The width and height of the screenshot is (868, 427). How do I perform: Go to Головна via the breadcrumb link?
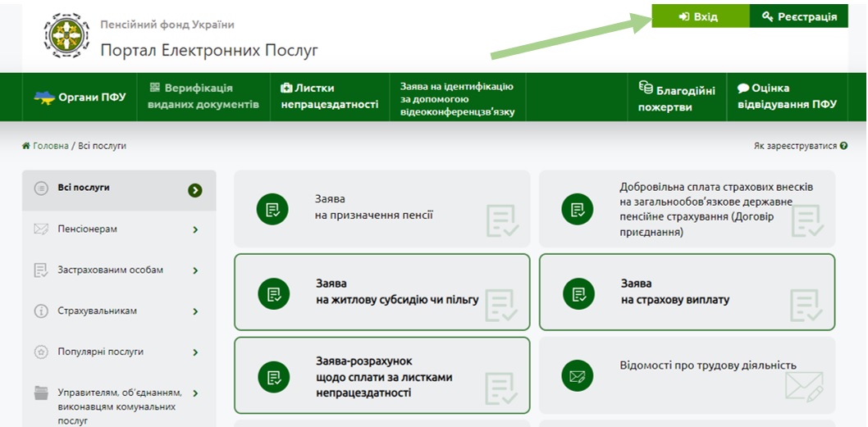coord(49,146)
